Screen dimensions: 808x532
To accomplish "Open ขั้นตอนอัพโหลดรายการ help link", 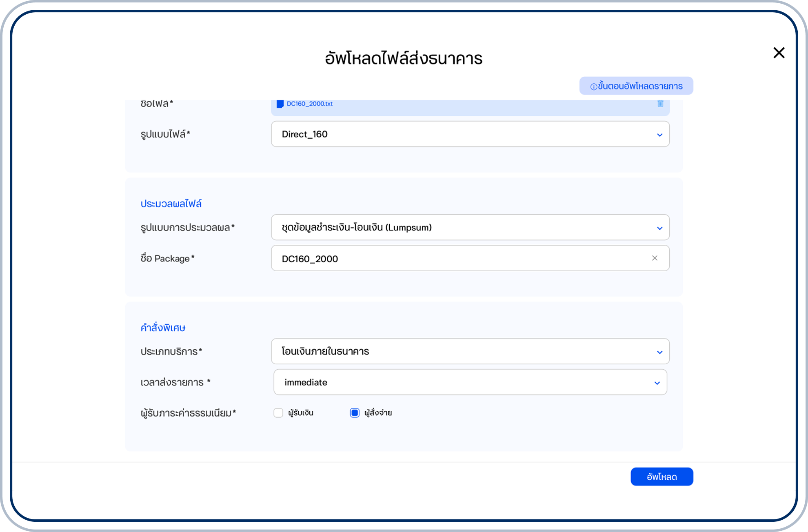I will [x=640, y=86].
